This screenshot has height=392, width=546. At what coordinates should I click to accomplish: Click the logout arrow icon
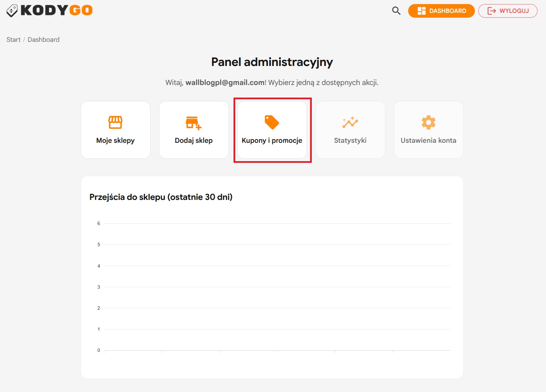(492, 11)
